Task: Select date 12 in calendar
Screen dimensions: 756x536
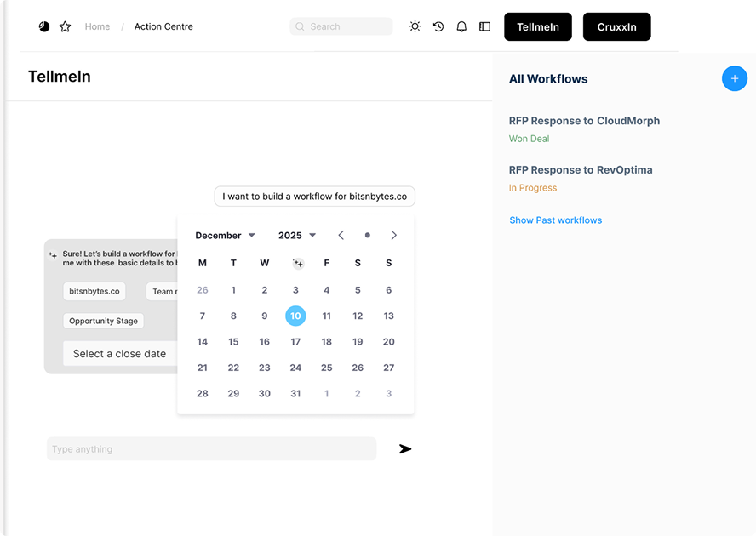Action: [358, 316]
